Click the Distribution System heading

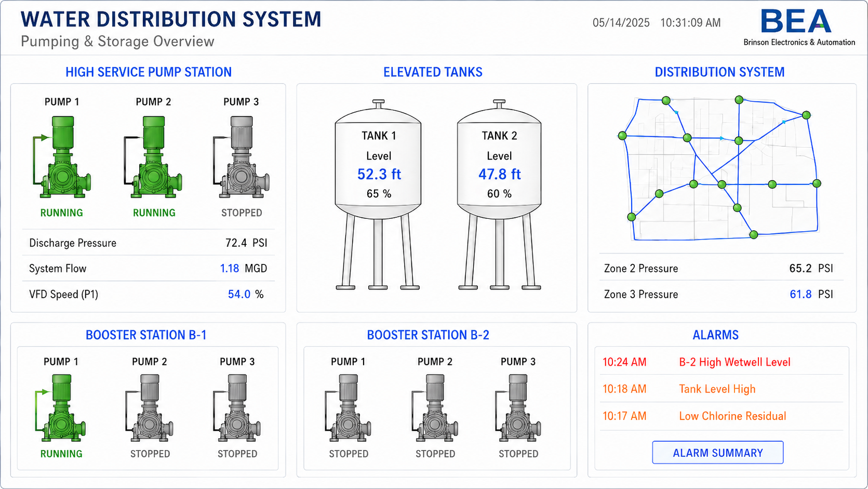point(719,72)
